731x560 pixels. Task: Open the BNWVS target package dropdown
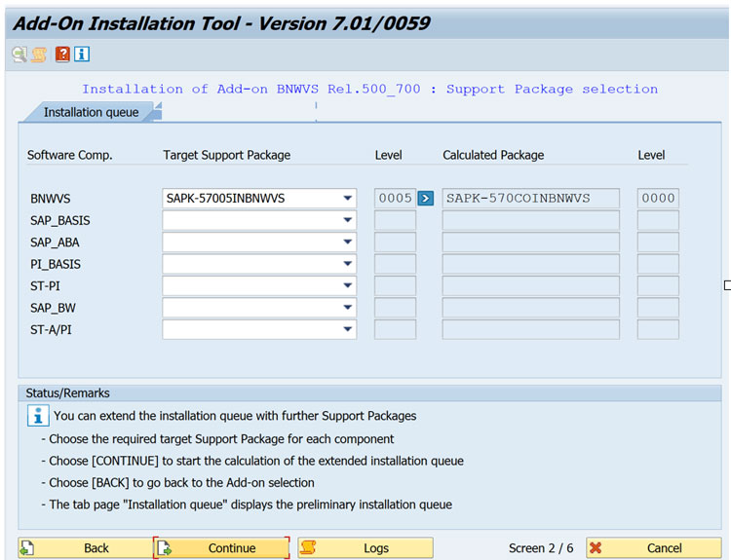pos(347,198)
